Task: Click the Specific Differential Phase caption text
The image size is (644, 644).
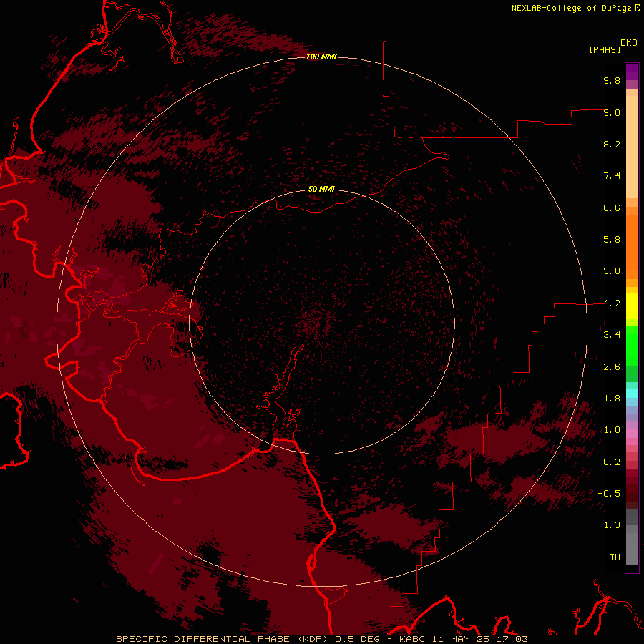Action: pos(321,639)
